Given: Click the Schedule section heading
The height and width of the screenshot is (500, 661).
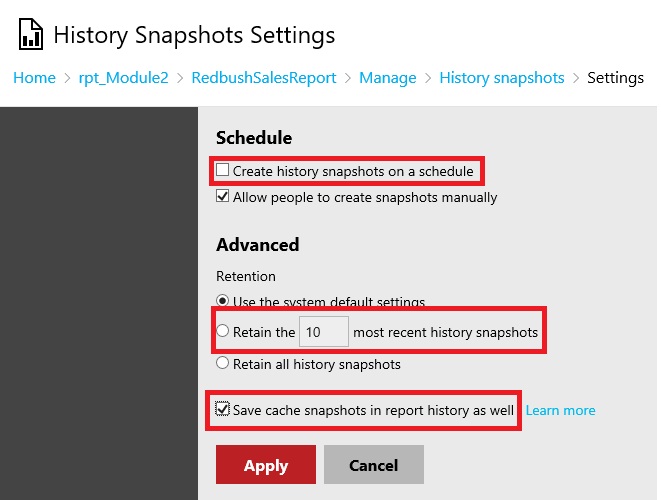Looking at the screenshot, I should [254, 138].
